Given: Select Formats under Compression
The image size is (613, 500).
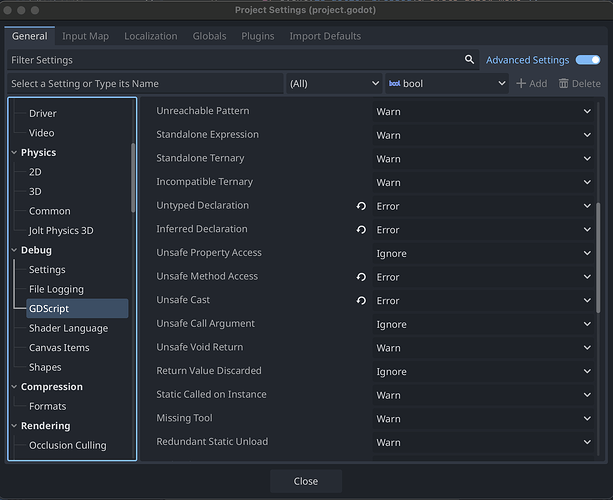Looking at the screenshot, I should click(x=47, y=406).
